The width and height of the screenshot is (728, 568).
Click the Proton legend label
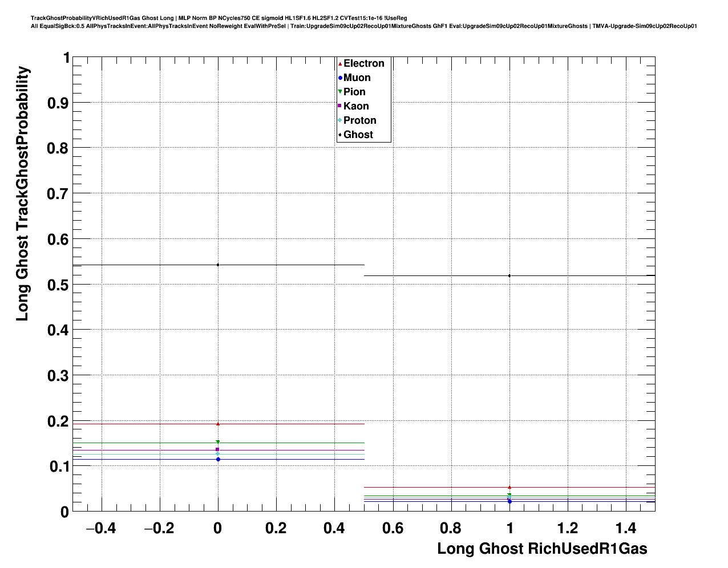click(360, 120)
